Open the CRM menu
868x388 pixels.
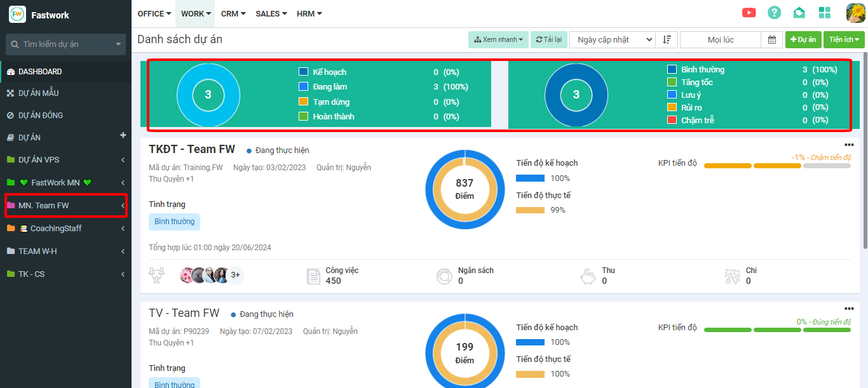click(233, 13)
